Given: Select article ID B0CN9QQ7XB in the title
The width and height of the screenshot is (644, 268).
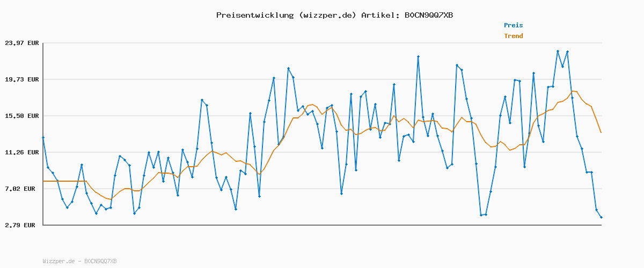Looking at the screenshot, I should (x=428, y=15).
